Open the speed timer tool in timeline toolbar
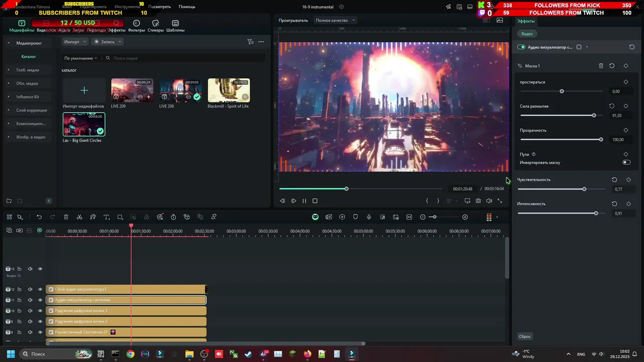The width and height of the screenshot is (644, 362). (173, 217)
